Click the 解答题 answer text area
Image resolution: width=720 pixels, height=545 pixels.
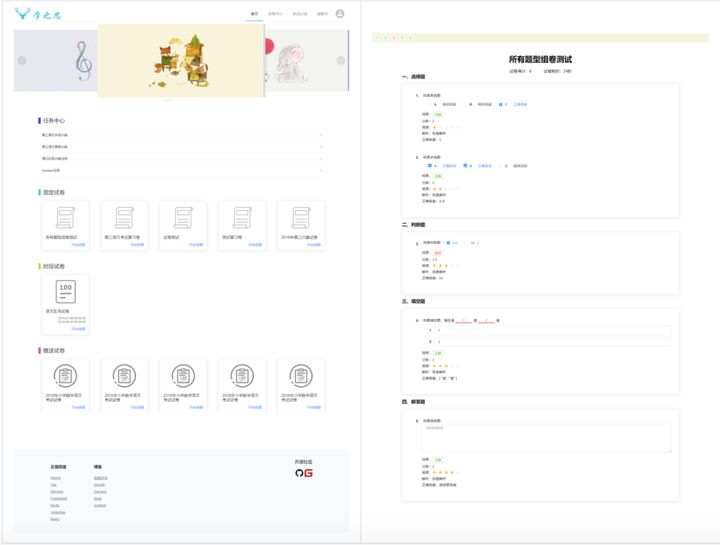click(x=546, y=438)
